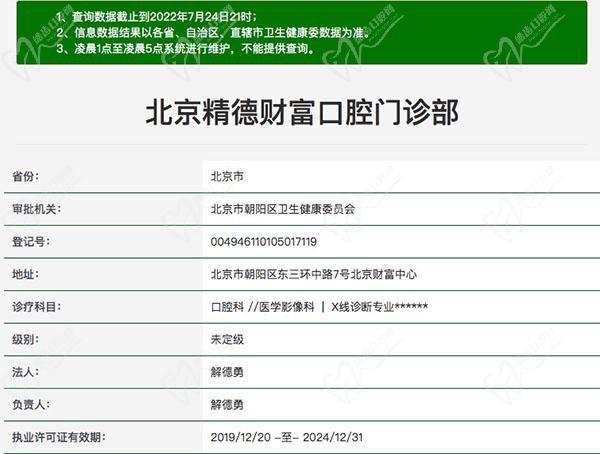
Task: Click the 诊疗科目 label
Action: (36, 307)
